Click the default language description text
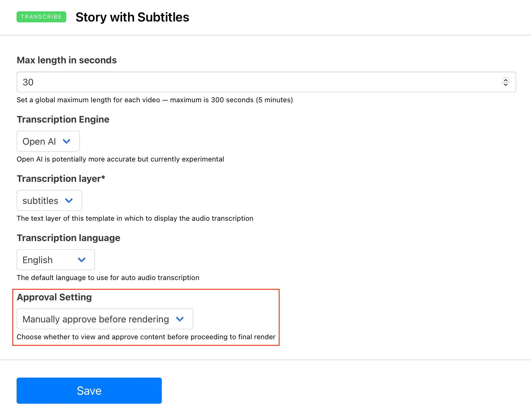 [x=108, y=278]
